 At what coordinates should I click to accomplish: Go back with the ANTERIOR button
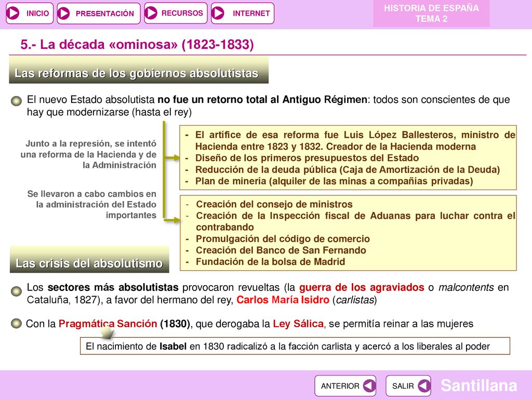(x=345, y=386)
